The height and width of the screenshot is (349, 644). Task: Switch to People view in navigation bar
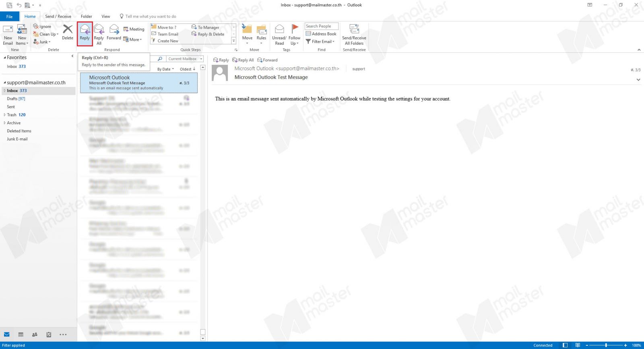click(x=35, y=334)
